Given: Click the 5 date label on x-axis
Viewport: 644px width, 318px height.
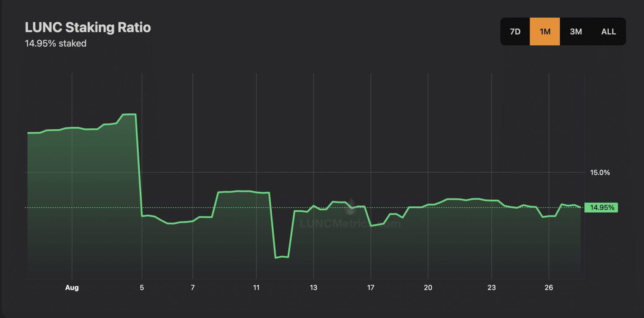Looking at the screenshot, I should [142, 288].
